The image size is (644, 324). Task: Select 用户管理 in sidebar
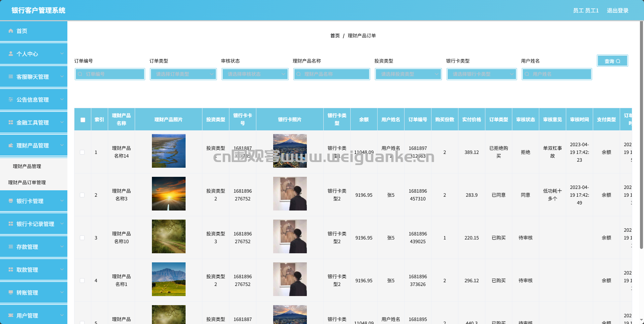(x=34, y=315)
